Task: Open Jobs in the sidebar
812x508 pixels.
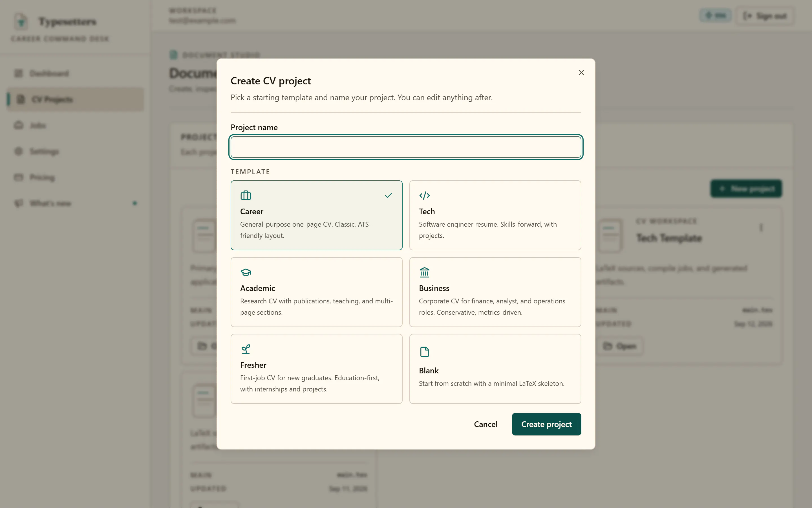Action: [76, 125]
